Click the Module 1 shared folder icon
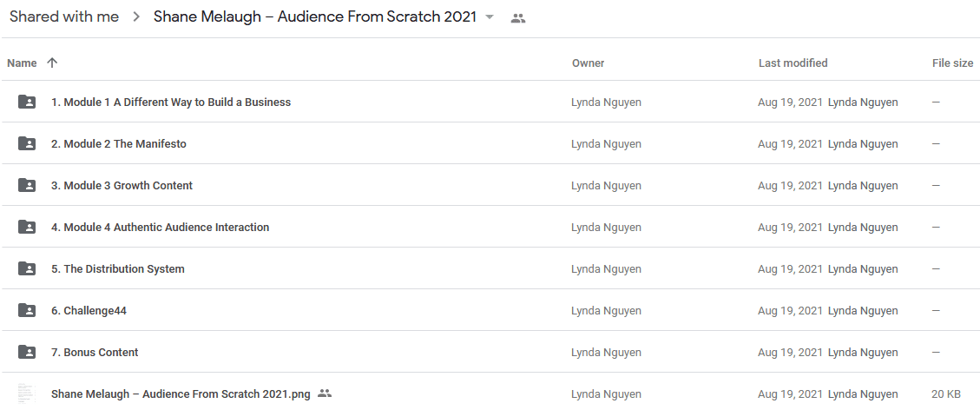Viewport: 980px width, 410px height. click(27, 102)
